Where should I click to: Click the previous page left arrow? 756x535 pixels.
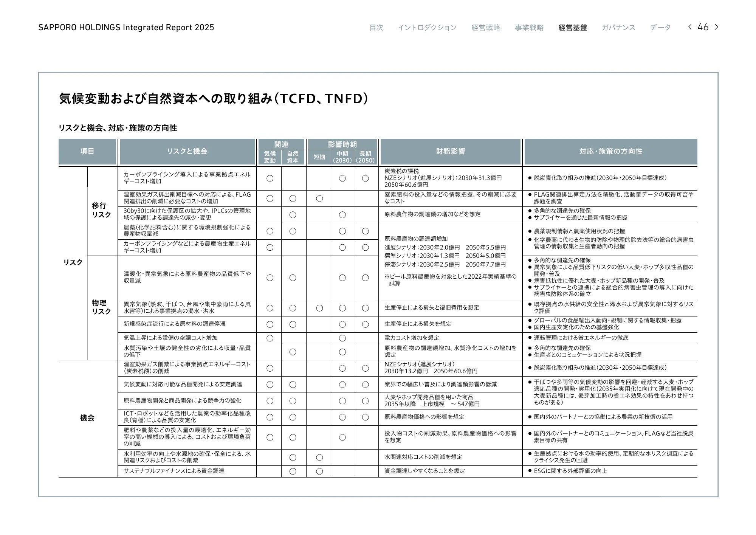point(692,27)
